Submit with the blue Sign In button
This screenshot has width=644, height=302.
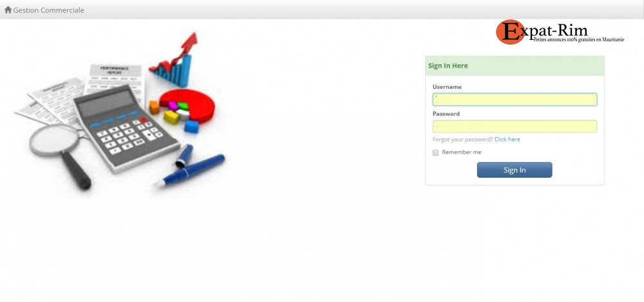tap(515, 170)
